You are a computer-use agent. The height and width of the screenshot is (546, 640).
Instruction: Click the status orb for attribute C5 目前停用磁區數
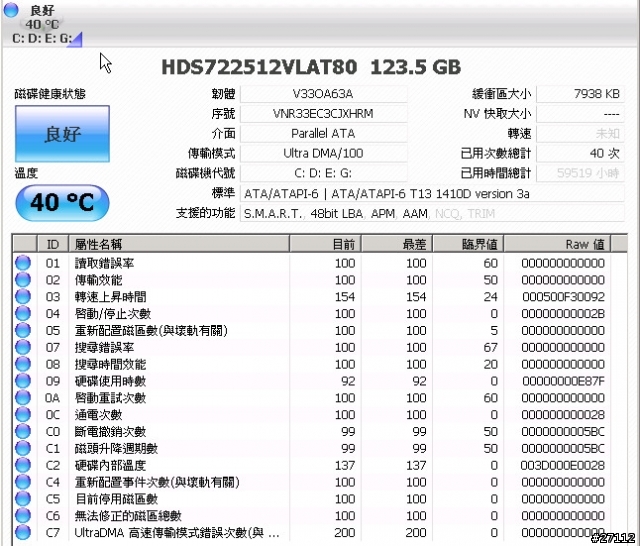pyautogui.click(x=23, y=499)
